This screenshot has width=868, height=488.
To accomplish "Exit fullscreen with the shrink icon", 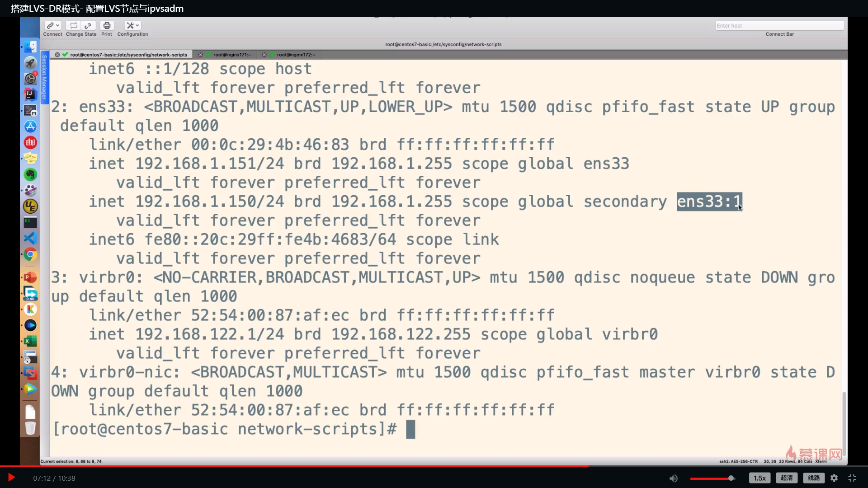I will point(852,478).
